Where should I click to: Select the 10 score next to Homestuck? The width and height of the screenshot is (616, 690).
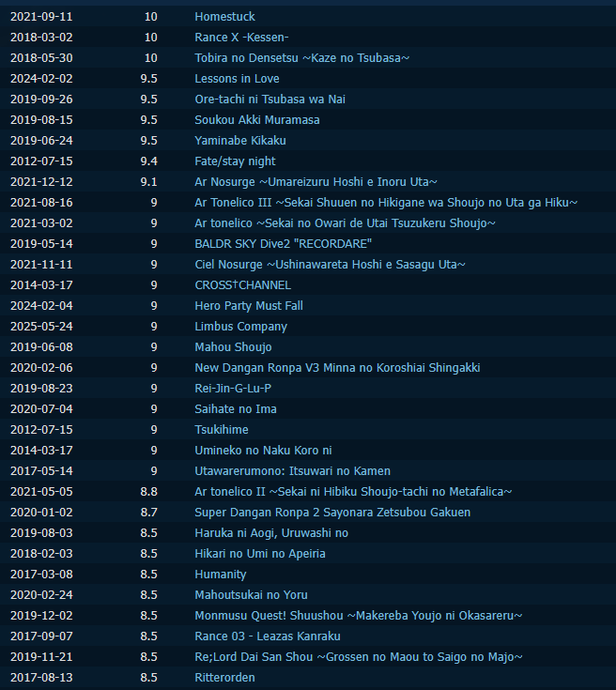click(x=151, y=17)
